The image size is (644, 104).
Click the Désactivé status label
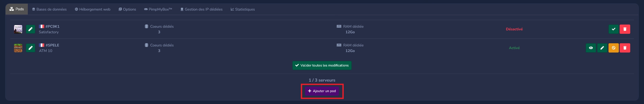(514, 29)
